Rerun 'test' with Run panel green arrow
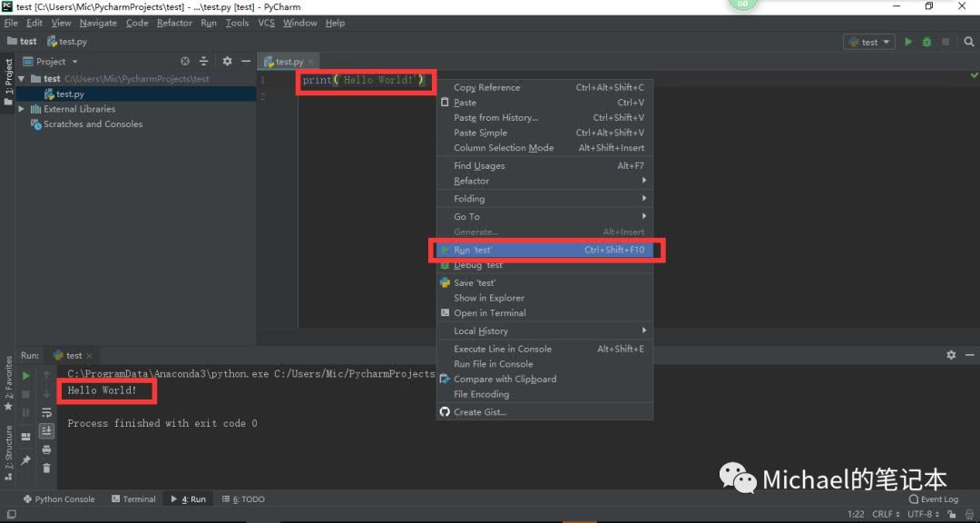The image size is (980, 523). 26,375
